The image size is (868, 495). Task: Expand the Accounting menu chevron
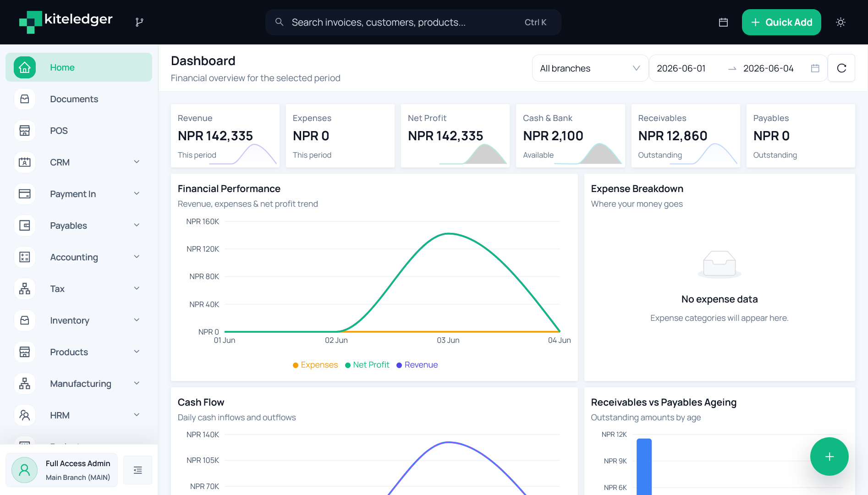[x=137, y=257]
